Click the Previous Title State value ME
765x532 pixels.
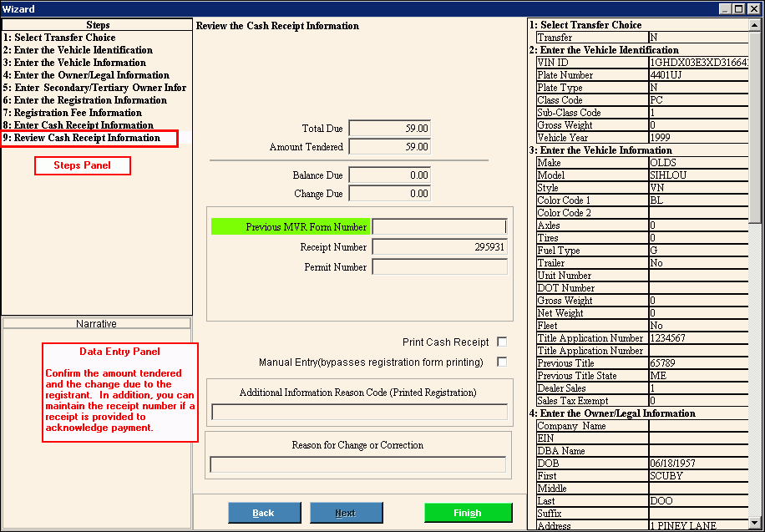pos(699,376)
